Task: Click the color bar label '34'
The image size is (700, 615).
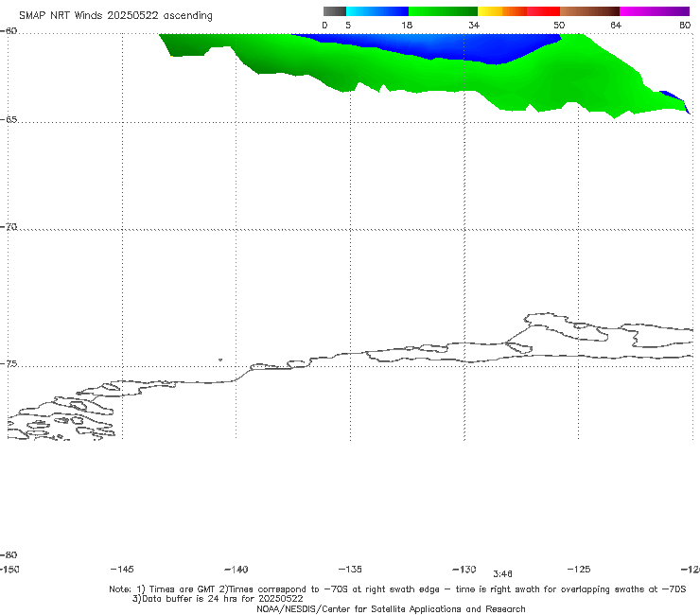Action: [x=474, y=25]
